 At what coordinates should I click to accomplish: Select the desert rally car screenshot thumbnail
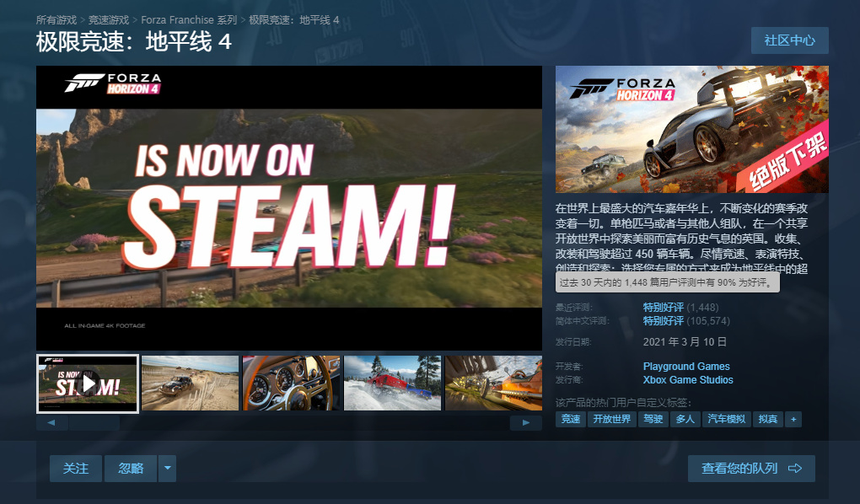[x=190, y=383]
